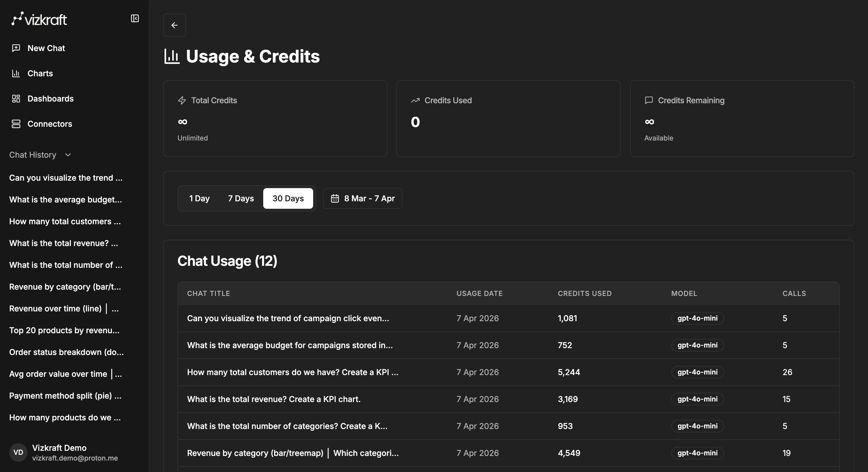
Task: Activate the 30 Days filter
Action: pyautogui.click(x=288, y=198)
